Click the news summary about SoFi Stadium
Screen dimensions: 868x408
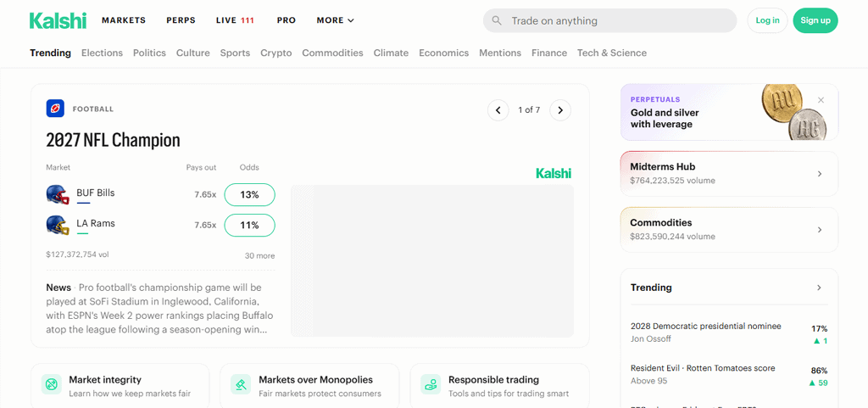160,309
